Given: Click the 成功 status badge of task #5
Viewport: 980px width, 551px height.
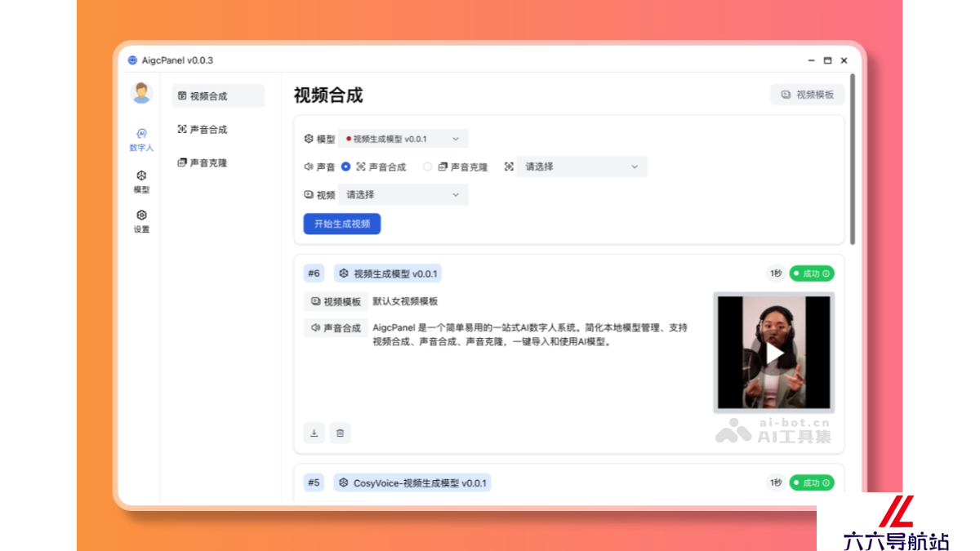Looking at the screenshot, I should (x=812, y=482).
